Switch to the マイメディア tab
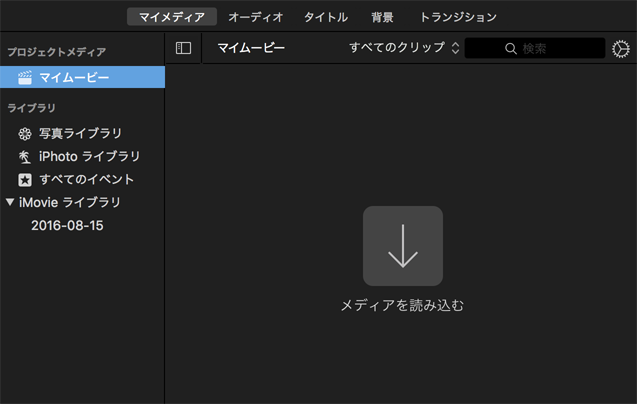Screen dimensions: 637x404 [x=171, y=17]
